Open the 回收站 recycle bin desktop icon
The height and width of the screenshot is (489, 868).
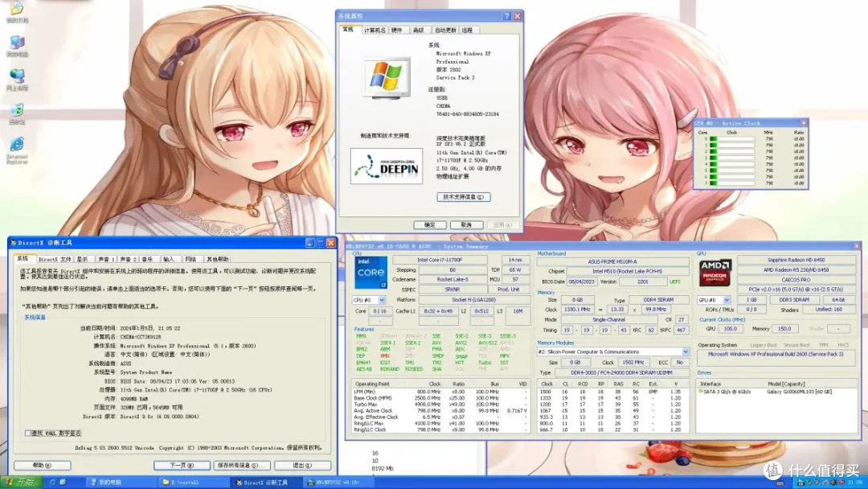17,114
